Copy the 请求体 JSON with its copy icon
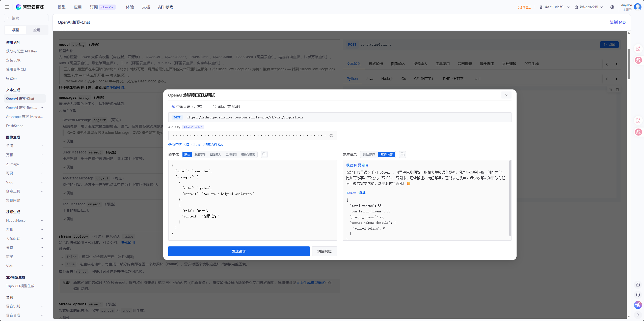644x321 pixels. (264, 154)
